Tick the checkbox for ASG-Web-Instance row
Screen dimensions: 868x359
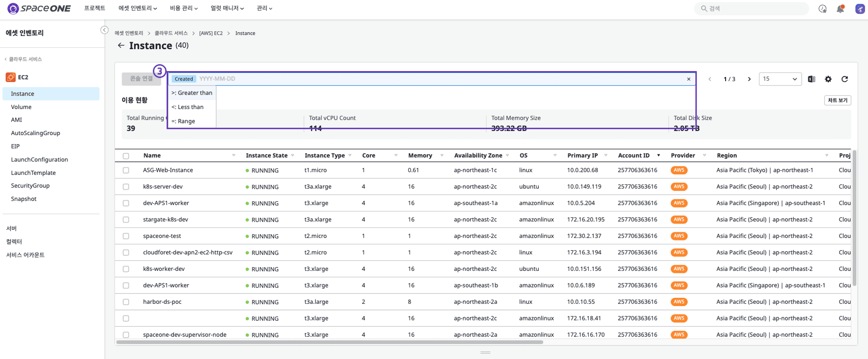(x=126, y=170)
